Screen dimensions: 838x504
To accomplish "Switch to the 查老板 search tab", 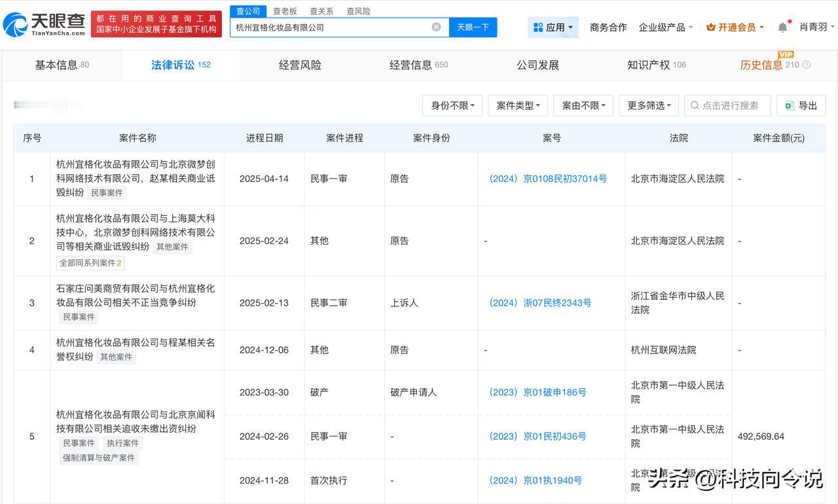I will 285,11.
